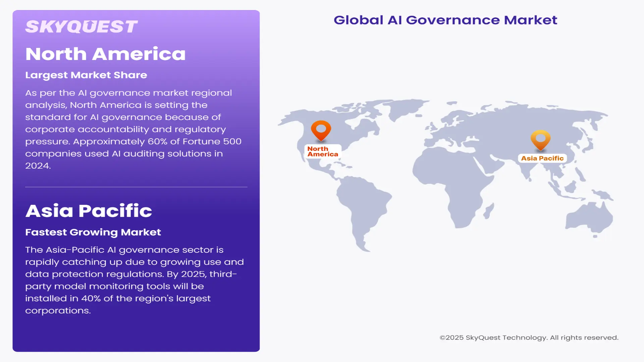Viewport: 644px width, 362px height.
Task: Click the purple gradient sidebar panel
Action: coord(136,181)
